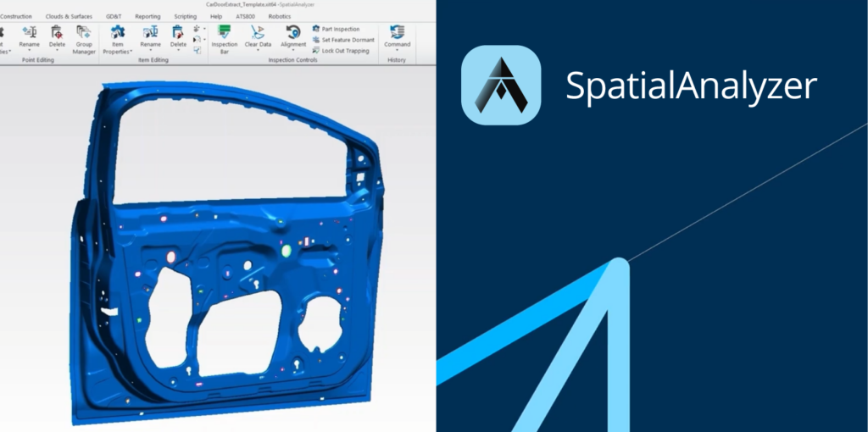868x432 pixels.
Task: Click the Clear Data icon
Action: (258, 32)
